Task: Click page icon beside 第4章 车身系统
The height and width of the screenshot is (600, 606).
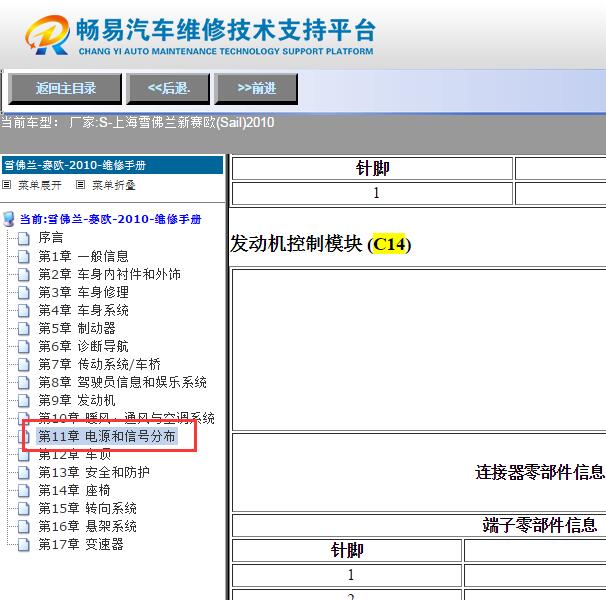Action: pos(24,310)
